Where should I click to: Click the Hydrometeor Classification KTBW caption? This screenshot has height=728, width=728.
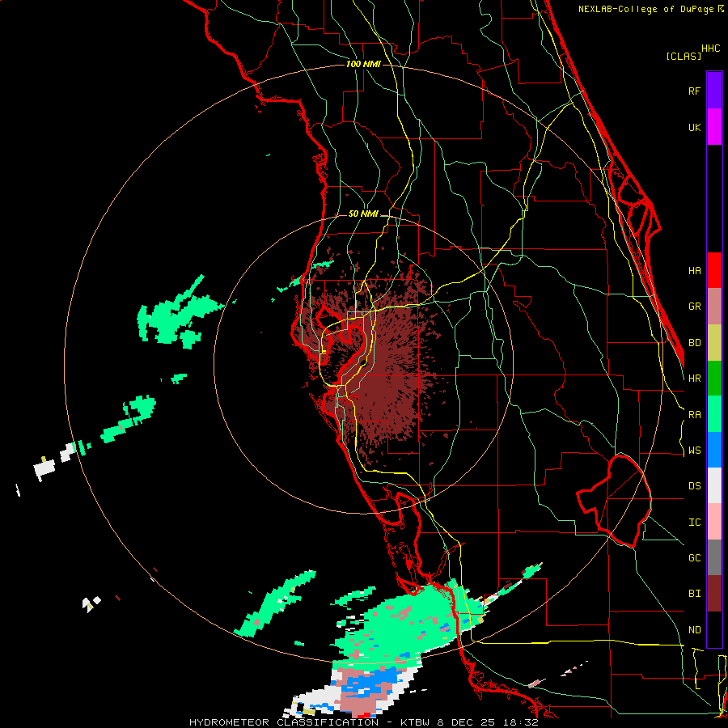(x=363, y=722)
